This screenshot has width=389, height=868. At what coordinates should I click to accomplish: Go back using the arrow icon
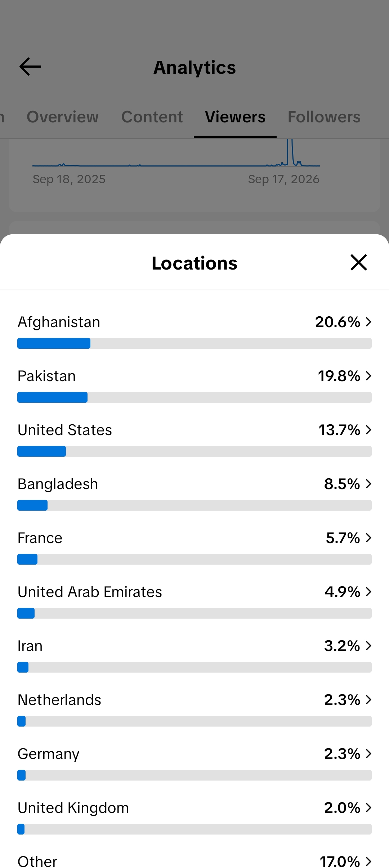point(30,67)
